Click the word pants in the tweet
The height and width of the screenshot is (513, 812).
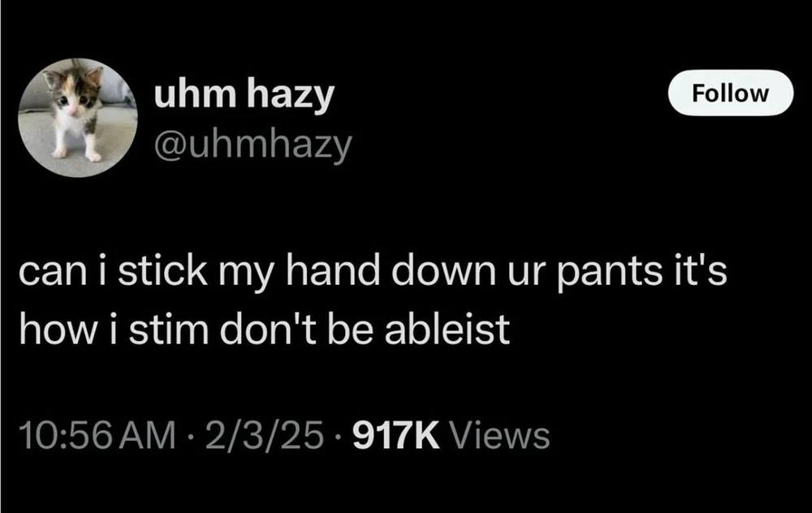click(610, 274)
